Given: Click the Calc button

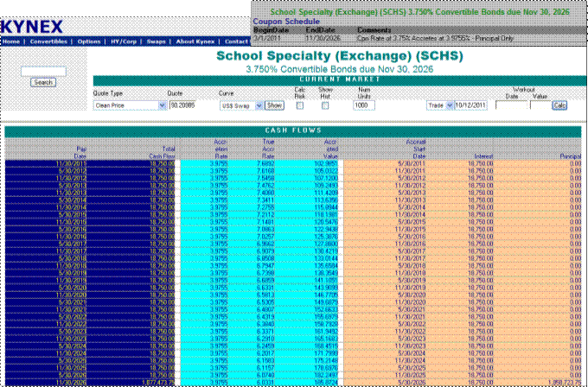Looking at the screenshot, I should [x=559, y=105].
